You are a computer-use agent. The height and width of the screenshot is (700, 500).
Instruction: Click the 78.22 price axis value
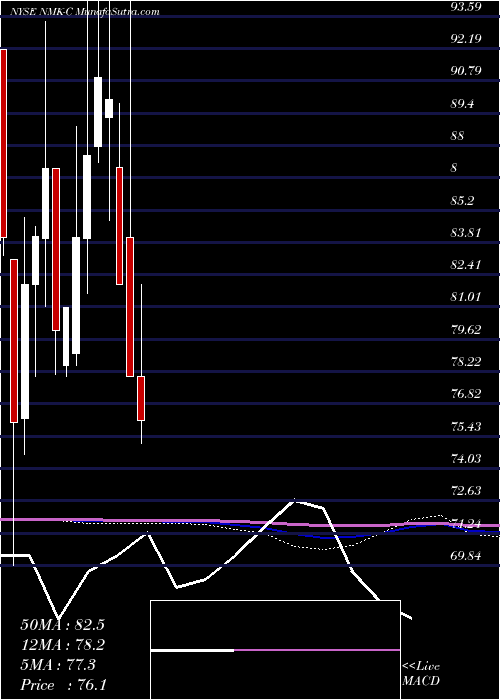click(465, 361)
